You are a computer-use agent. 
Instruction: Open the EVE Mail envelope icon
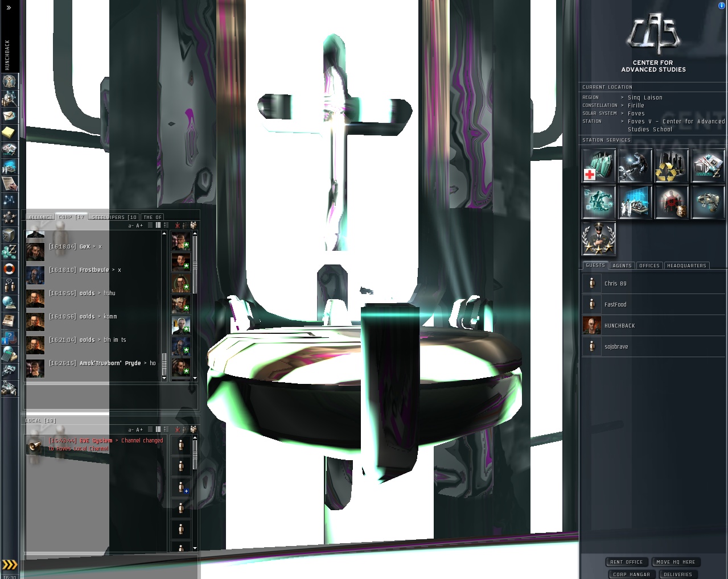[9, 115]
